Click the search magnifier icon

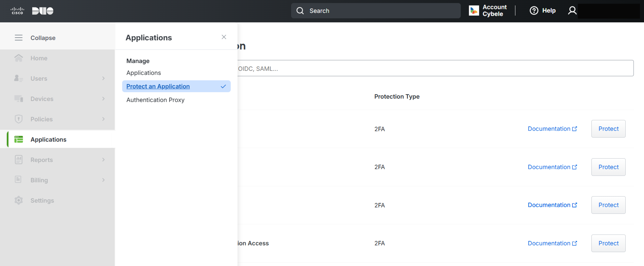pos(300,11)
